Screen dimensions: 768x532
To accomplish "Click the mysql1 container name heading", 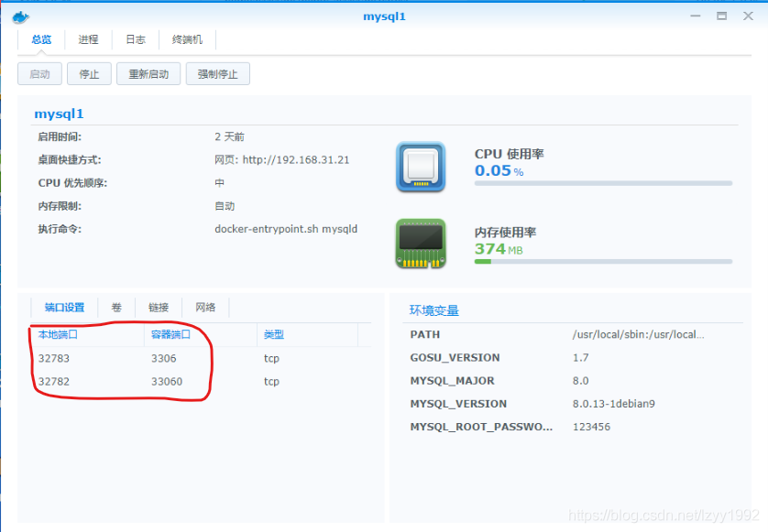I will coord(59,114).
